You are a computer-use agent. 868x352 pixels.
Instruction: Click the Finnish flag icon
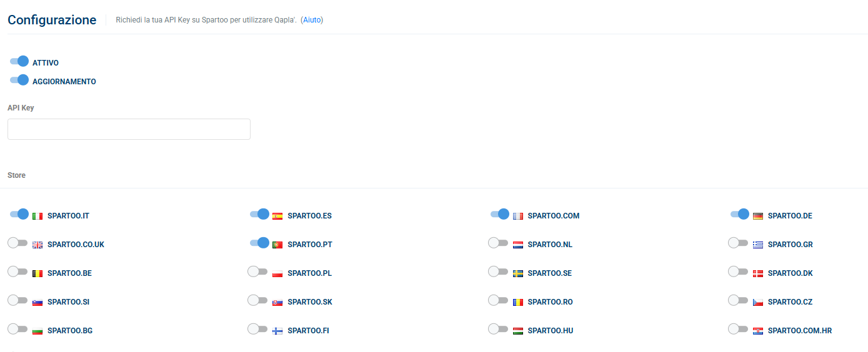click(277, 331)
